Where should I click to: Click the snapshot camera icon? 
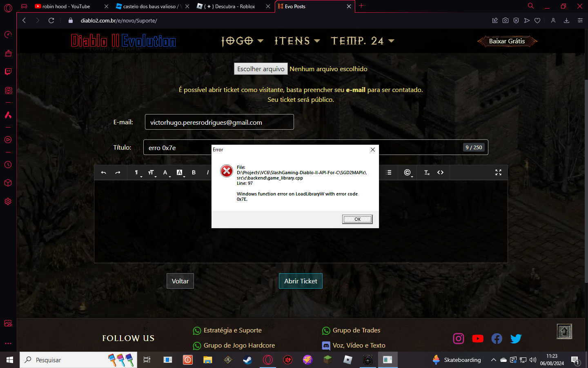pos(506,20)
